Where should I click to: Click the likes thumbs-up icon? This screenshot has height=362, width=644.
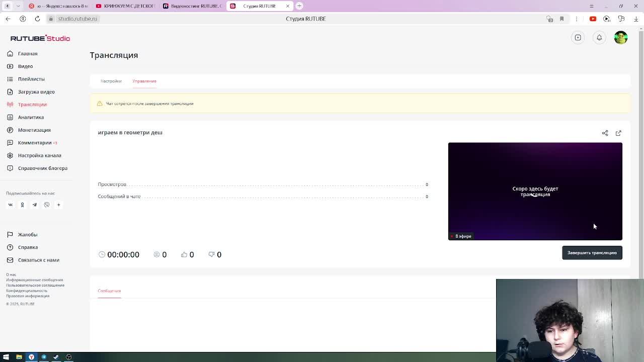184,254
